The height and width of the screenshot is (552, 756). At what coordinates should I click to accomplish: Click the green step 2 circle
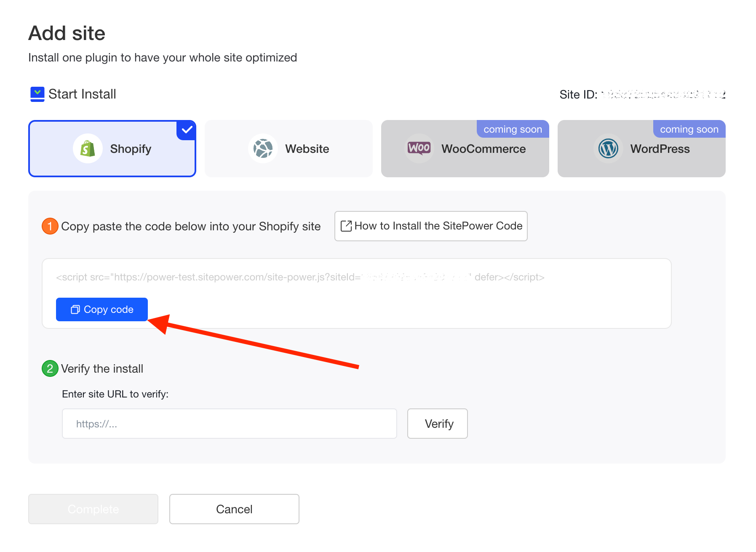click(x=50, y=369)
